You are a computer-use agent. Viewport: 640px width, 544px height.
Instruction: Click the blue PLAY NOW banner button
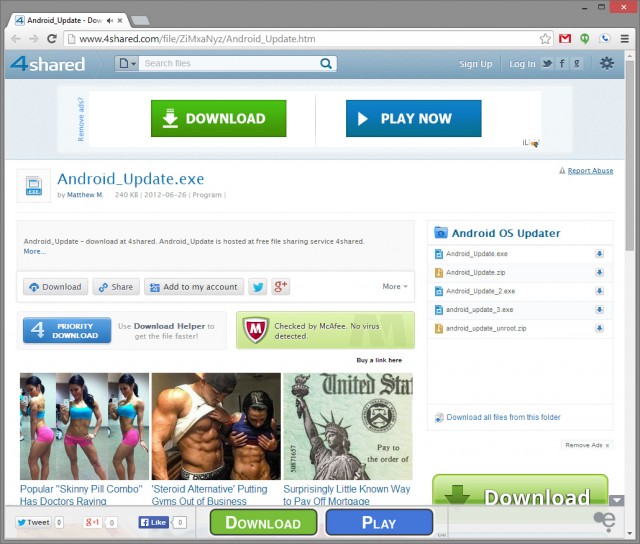tap(413, 118)
